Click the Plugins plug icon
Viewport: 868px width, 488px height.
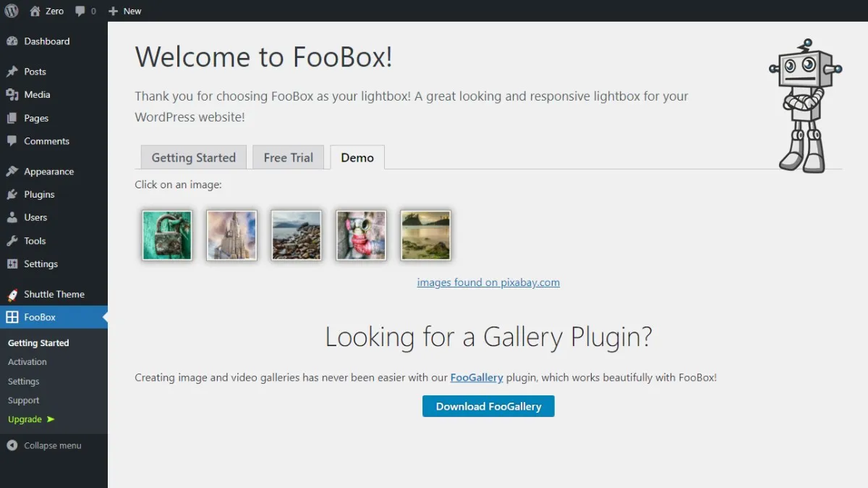click(12, 195)
